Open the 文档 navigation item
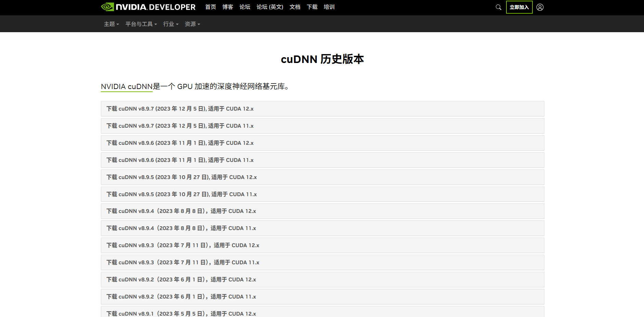 295,7
